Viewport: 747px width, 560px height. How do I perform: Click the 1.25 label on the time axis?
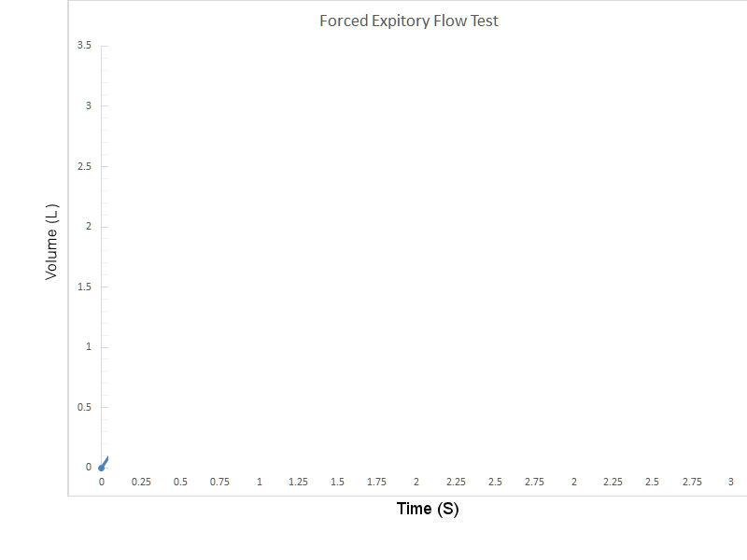click(x=298, y=482)
